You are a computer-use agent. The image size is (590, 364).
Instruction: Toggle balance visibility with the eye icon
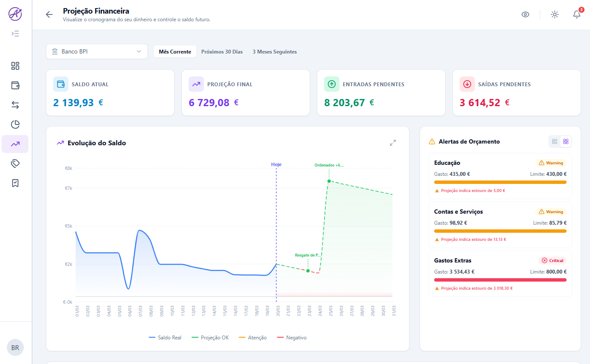click(x=525, y=14)
